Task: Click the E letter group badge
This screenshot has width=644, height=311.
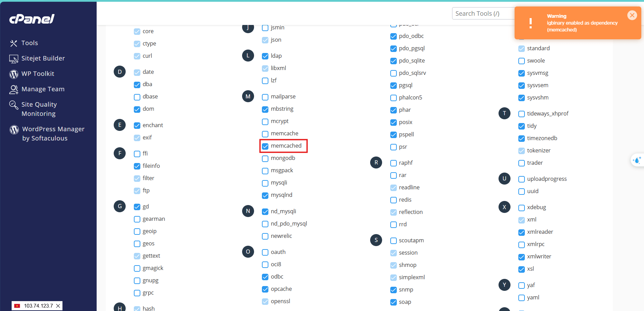Action: coord(120,125)
